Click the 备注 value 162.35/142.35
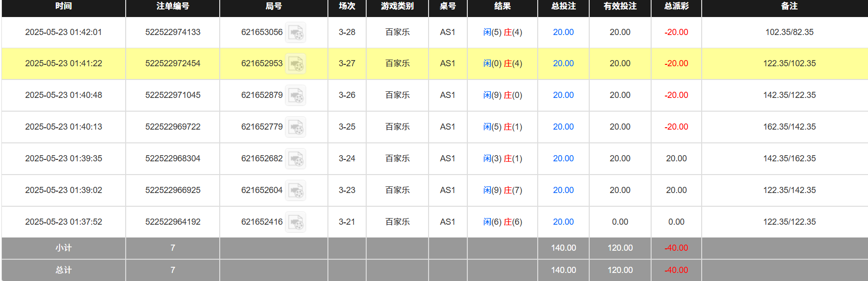The image size is (868, 281). click(x=789, y=127)
